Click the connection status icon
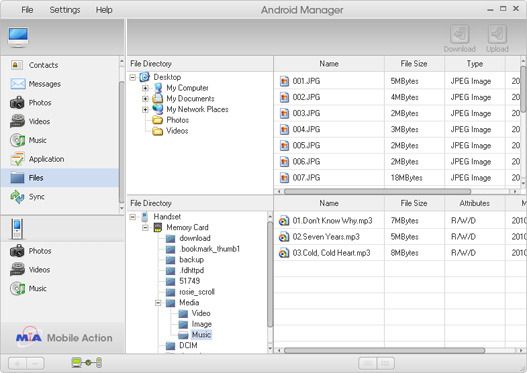The height and width of the screenshot is (373, 527). [x=87, y=363]
